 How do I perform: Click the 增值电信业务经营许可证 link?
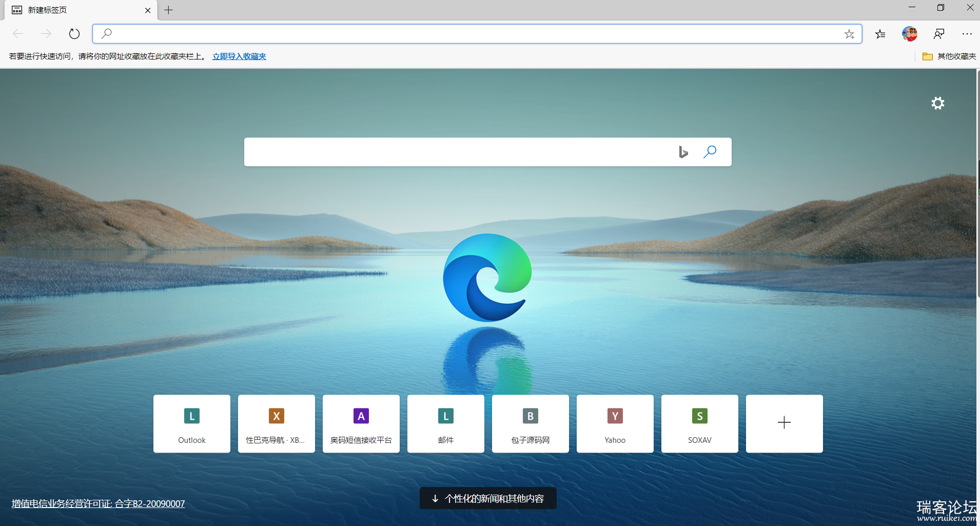[98, 504]
